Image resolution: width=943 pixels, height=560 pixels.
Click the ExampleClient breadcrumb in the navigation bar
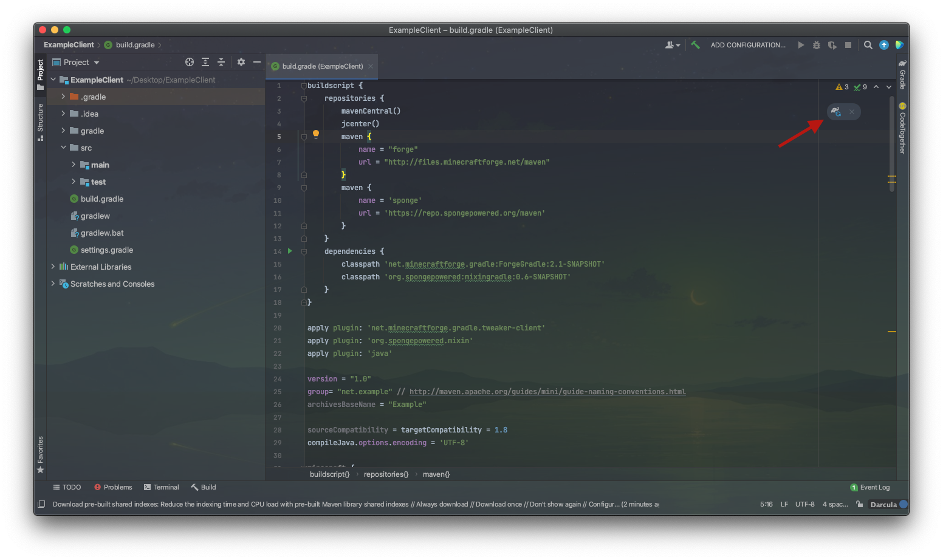click(x=69, y=45)
